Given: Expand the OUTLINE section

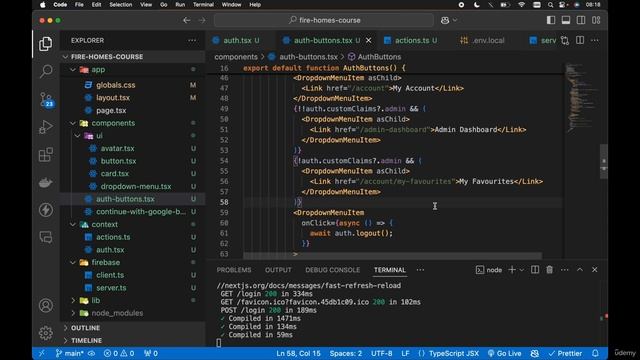Looking at the screenshot, I should click(x=85, y=328).
